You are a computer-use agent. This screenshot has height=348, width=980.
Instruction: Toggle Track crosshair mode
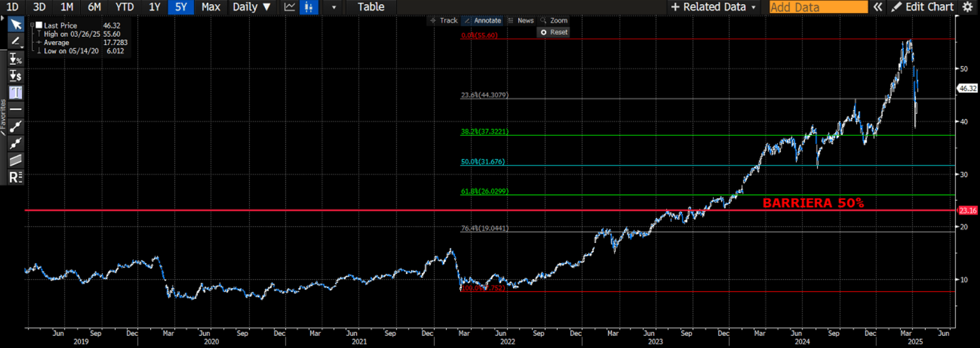pos(444,21)
